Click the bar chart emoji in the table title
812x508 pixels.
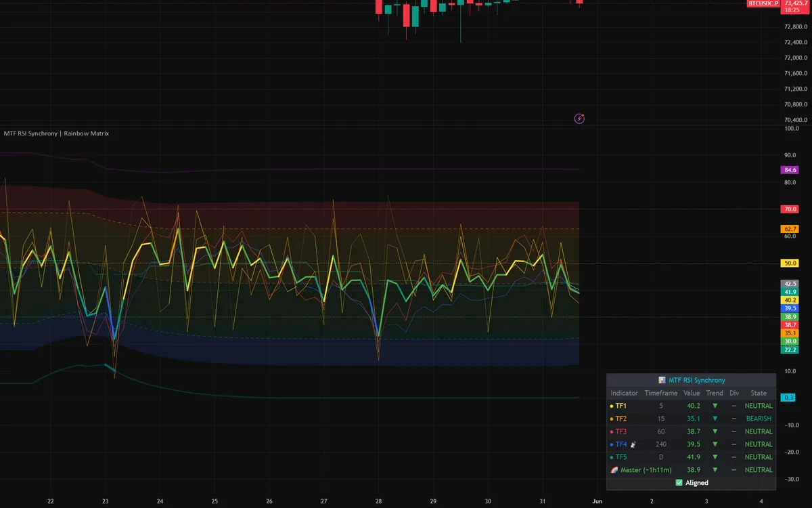pyautogui.click(x=662, y=381)
